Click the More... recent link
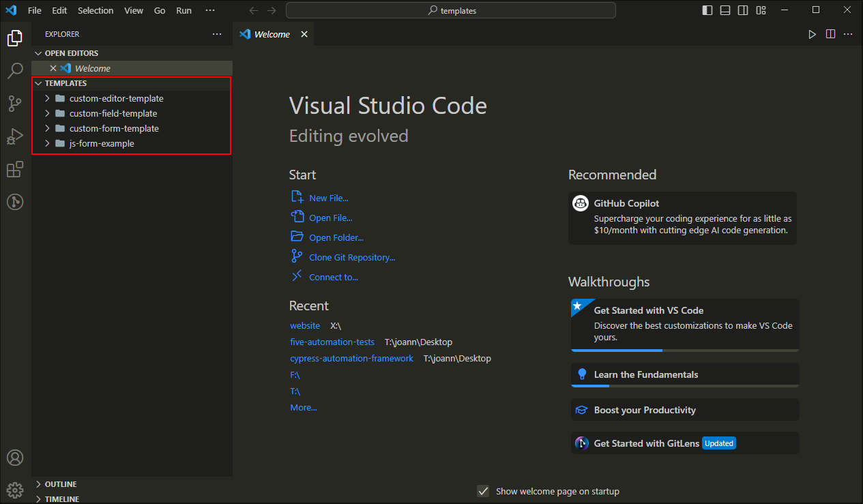This screenshot has height=504, width=863. tap(304, 407)
